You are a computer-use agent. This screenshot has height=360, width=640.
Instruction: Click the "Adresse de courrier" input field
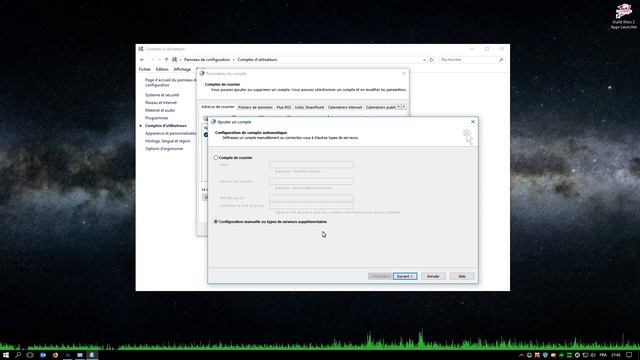(x=311, y=181)
